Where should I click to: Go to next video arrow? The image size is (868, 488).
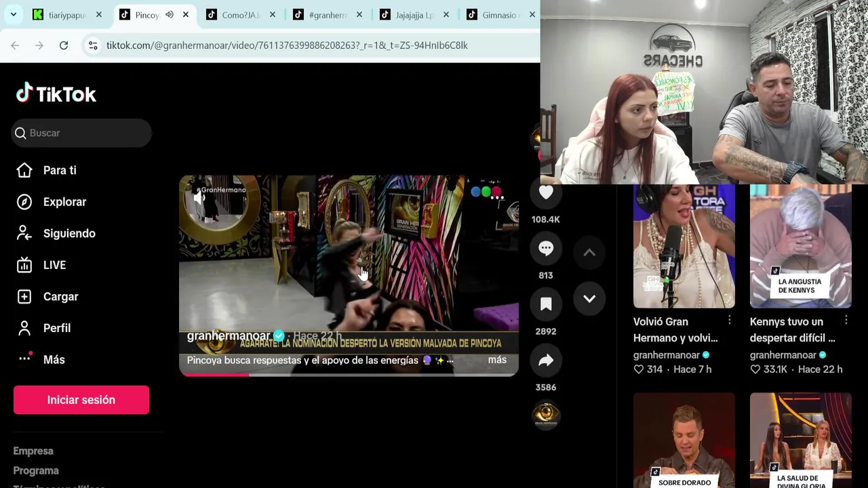click(589, 298)
